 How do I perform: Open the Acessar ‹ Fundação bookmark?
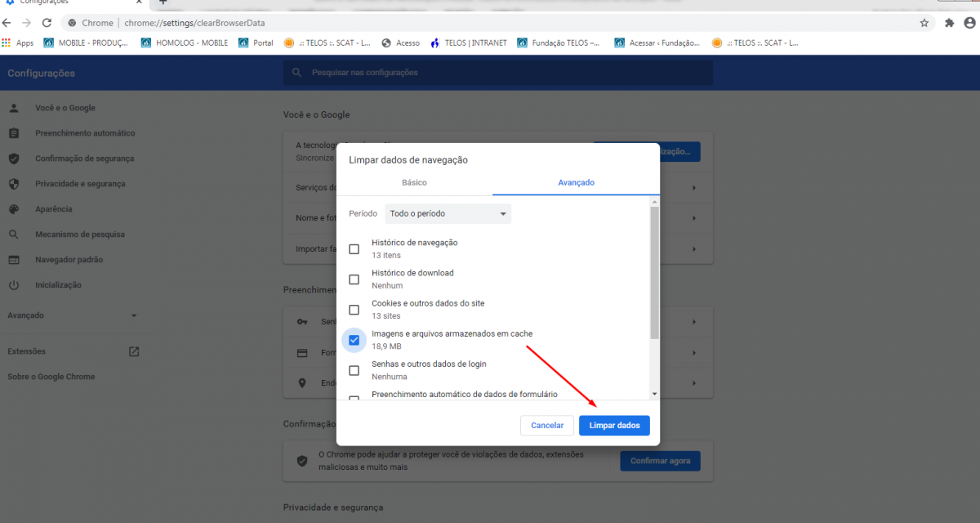coord(657,43)
